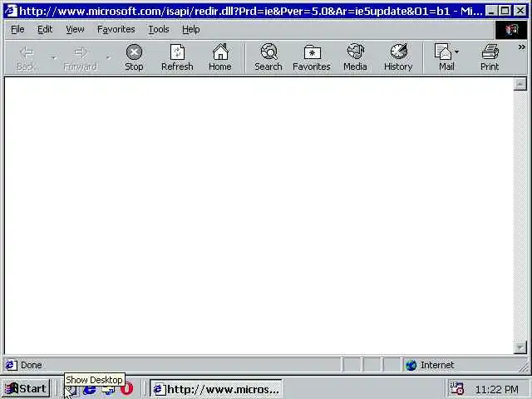Open the View menu
This screenshot has height=399, width=532.
point(75,30)
